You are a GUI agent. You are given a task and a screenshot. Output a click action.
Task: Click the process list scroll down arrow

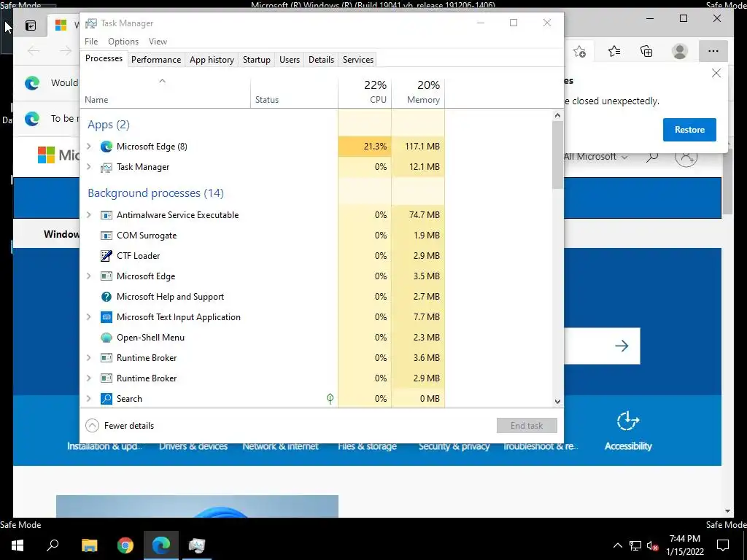point(557,402)
